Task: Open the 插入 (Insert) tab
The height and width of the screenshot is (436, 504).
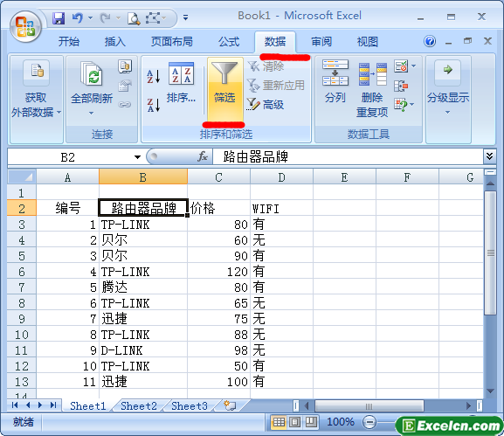Action: click(x=114, y=41)
